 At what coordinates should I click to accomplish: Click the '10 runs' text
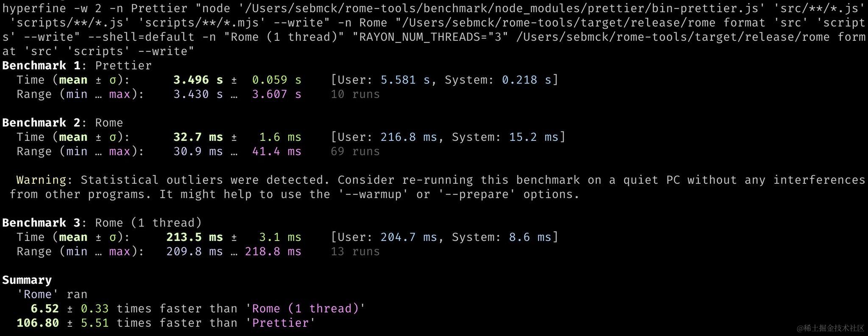(355, 94)
